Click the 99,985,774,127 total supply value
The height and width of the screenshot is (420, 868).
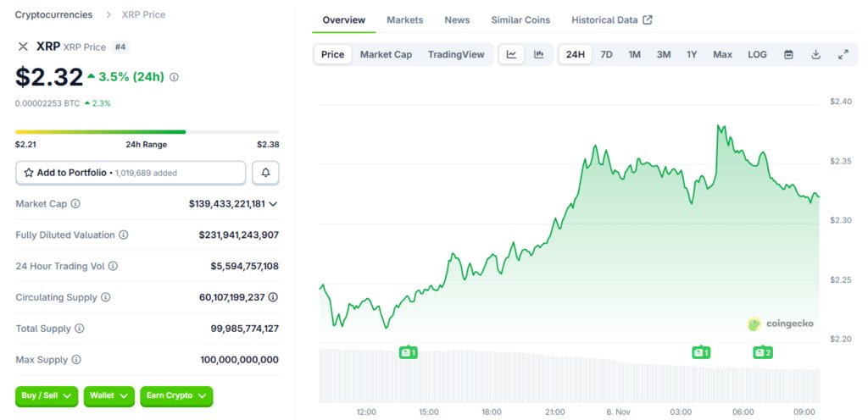point(245,329)
